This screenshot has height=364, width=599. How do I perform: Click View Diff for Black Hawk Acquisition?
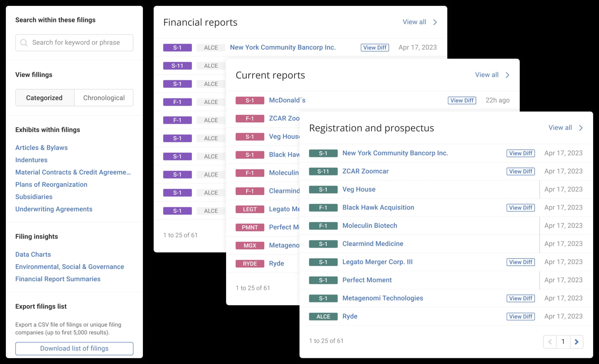[x=521, y=208]
